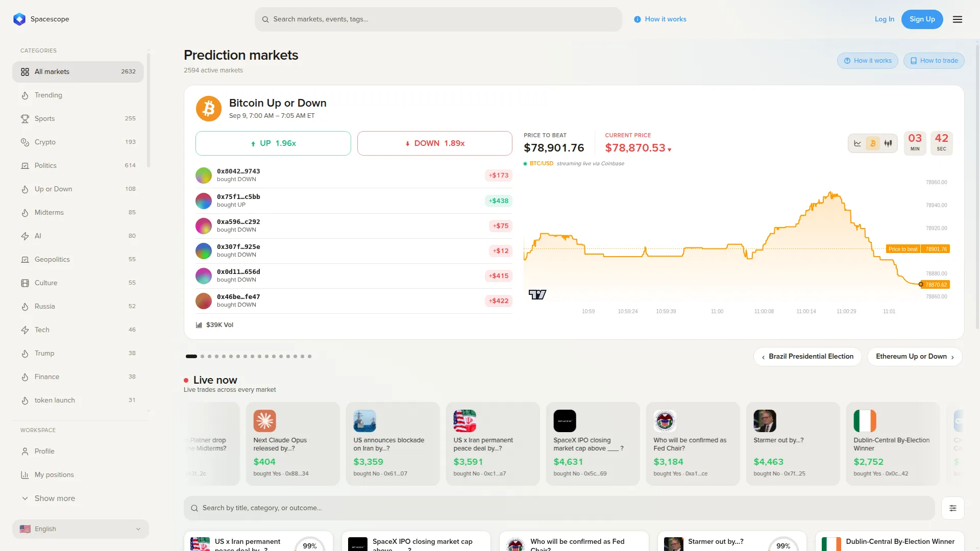980x551 pixels.
Task: Select the line chart view icon
Action: [x=857, y=143]
